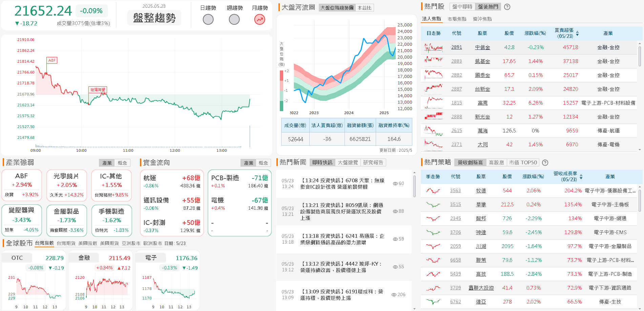Sort by 營收成長率 column arrows
644x311 pixels.
pyautogui.click(x=581, y=177)
